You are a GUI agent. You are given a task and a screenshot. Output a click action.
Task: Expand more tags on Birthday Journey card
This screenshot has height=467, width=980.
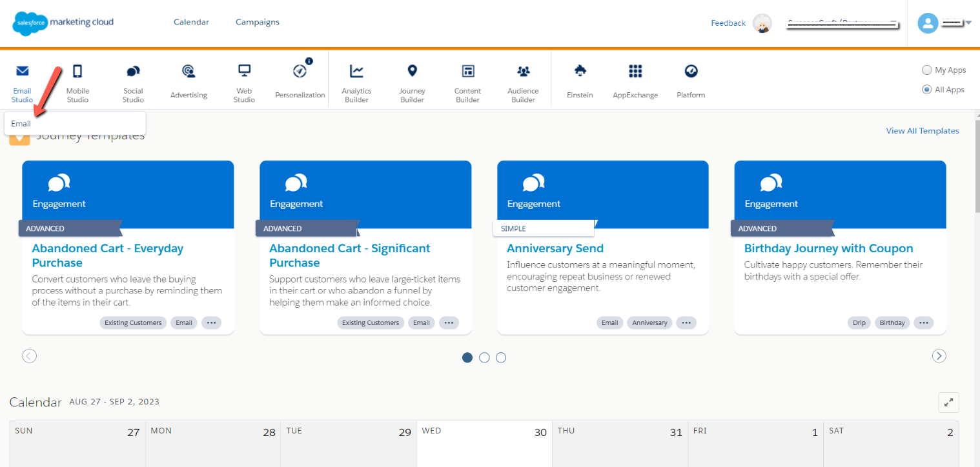click(924, 323)
